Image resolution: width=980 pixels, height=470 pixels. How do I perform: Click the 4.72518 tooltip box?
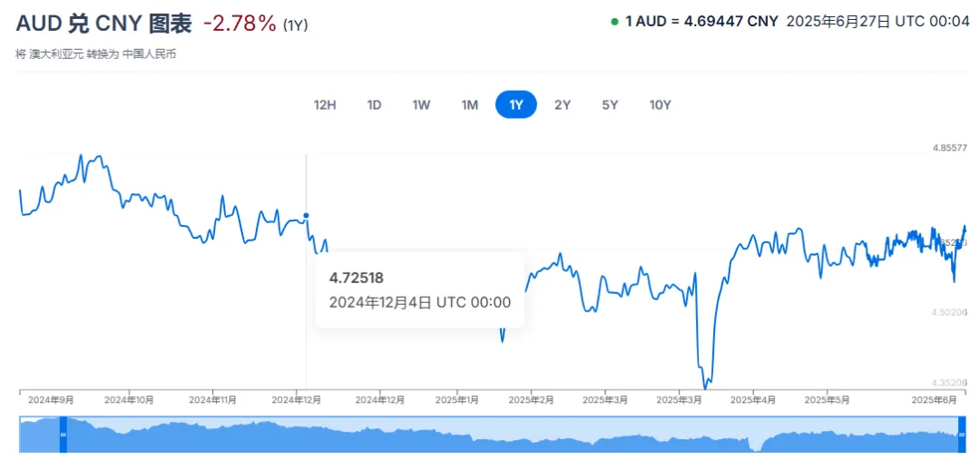click(x=420, y=289)
